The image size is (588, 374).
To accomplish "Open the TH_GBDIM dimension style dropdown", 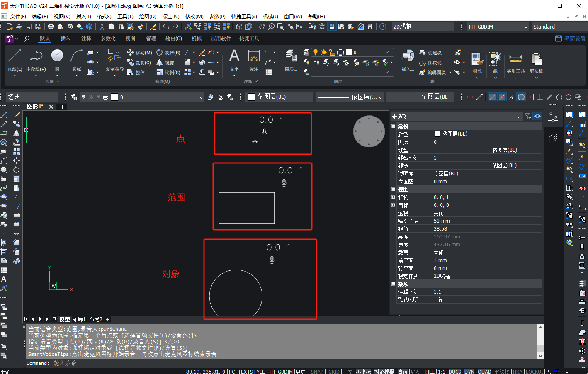I will tap(498, 27).
